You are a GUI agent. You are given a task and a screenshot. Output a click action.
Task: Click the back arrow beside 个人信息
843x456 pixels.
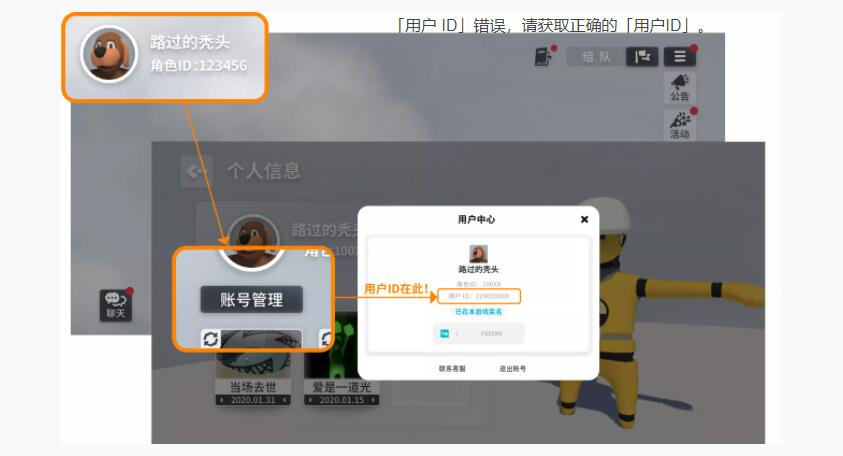click(x=195, y=171)
